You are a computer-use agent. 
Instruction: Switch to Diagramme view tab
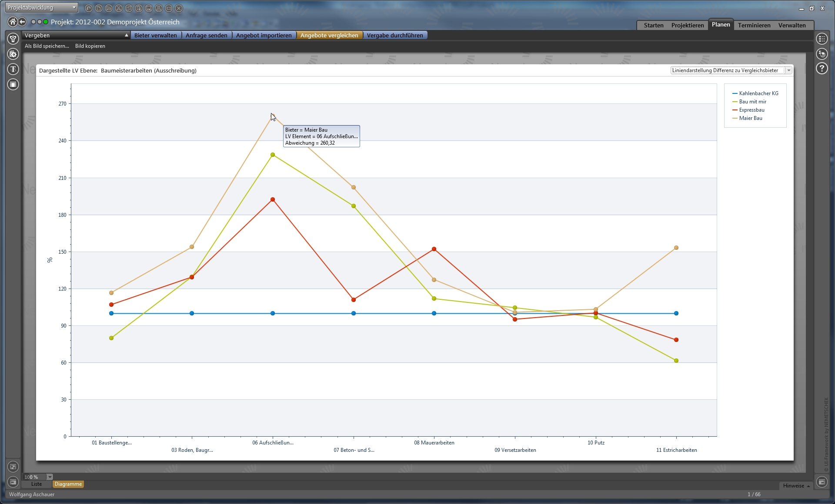(x=68, y=484)
